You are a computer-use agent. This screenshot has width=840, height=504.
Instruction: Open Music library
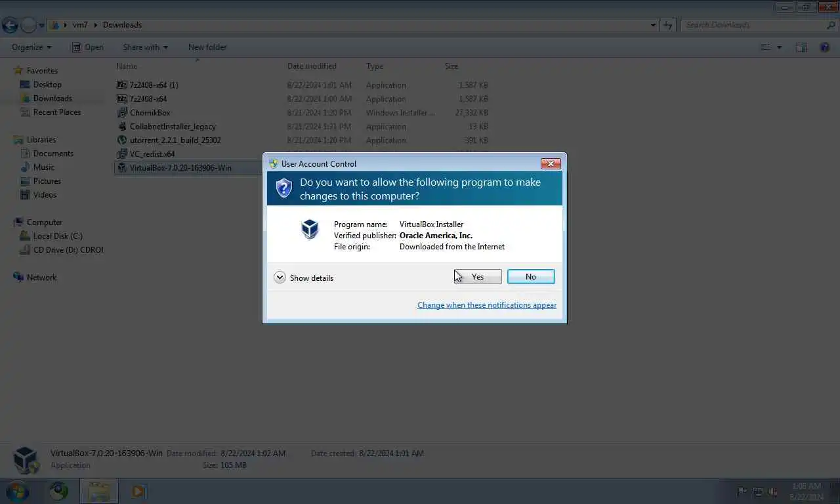pyautogui.click(x=44, y=167)
